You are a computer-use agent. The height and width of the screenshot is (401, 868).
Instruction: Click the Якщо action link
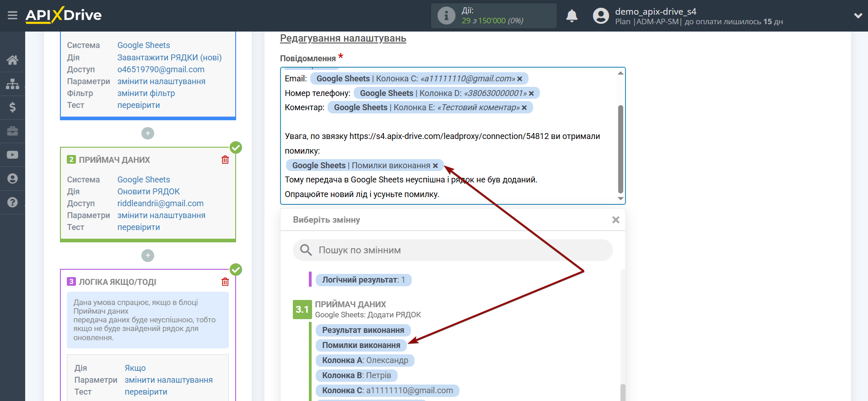tap(135, 368)
